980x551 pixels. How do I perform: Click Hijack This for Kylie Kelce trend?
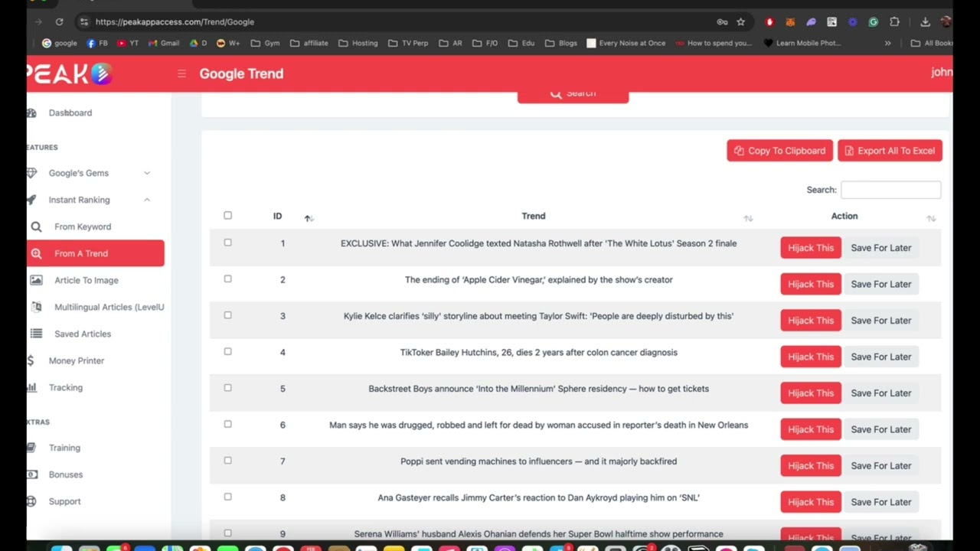pos(811,321)
